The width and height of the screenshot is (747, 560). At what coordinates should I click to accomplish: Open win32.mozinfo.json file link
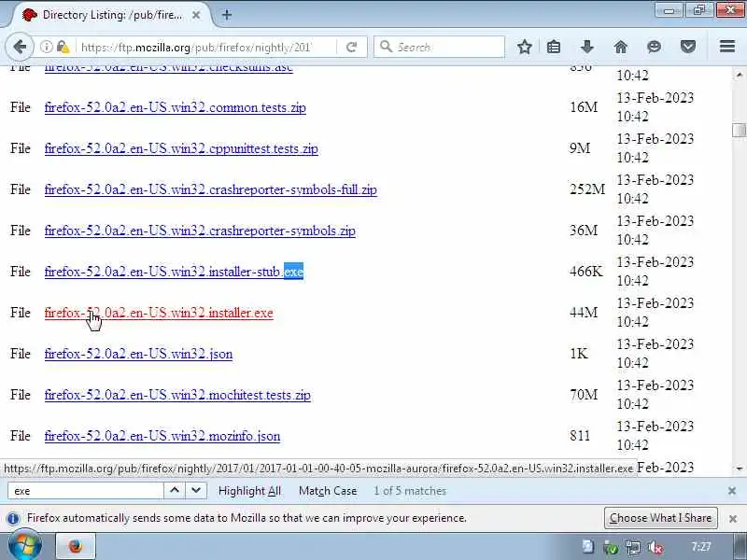pyautogui.click(x=162, y=436)
